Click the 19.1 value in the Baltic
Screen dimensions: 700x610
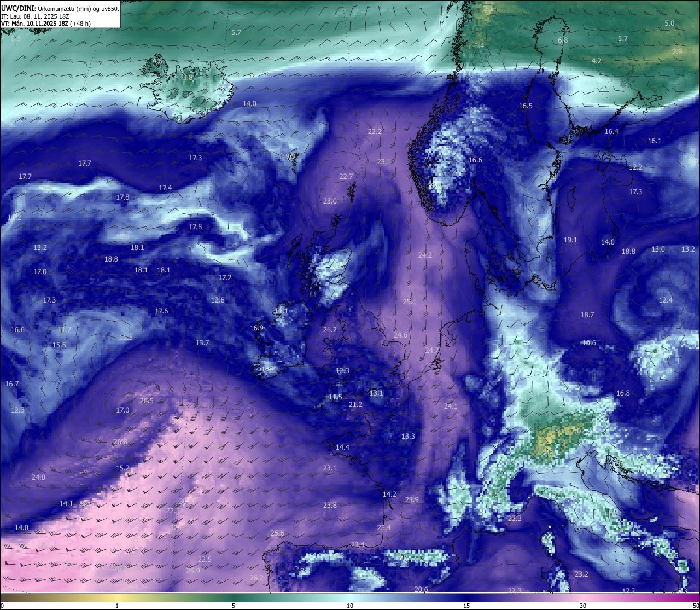570,240
